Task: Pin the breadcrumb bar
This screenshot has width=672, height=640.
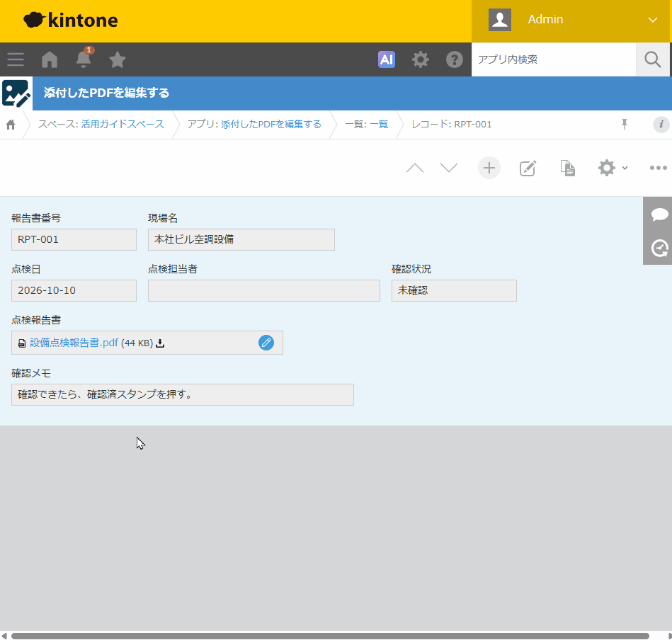Action: point(625,124)
